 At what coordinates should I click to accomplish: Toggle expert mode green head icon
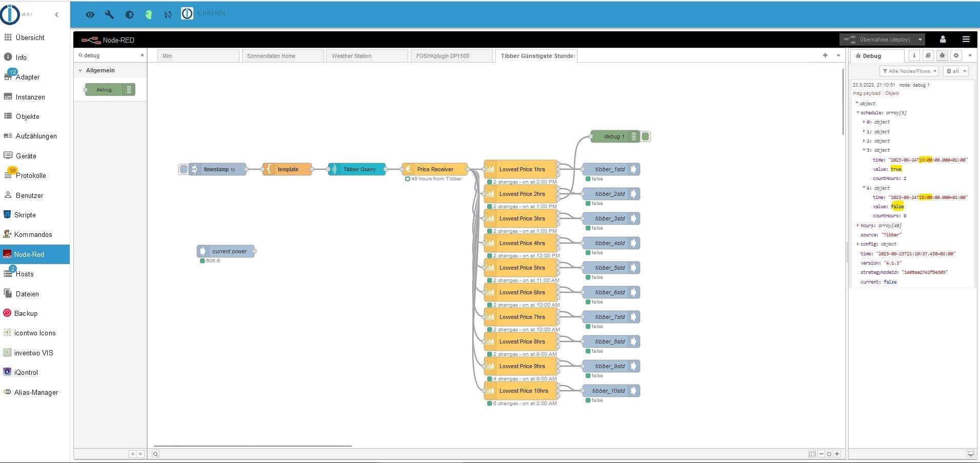point(148,14)
